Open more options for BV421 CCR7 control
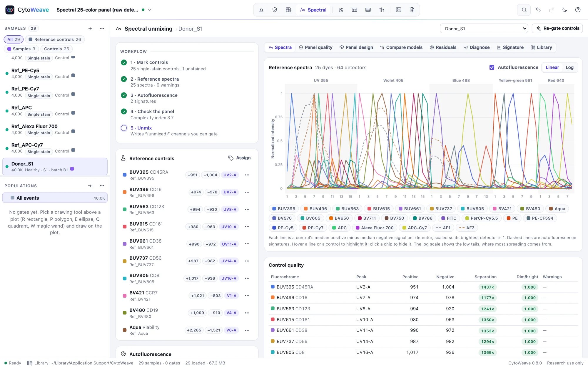The height and width of the screenshot is (368, 588). click(247, 296)
